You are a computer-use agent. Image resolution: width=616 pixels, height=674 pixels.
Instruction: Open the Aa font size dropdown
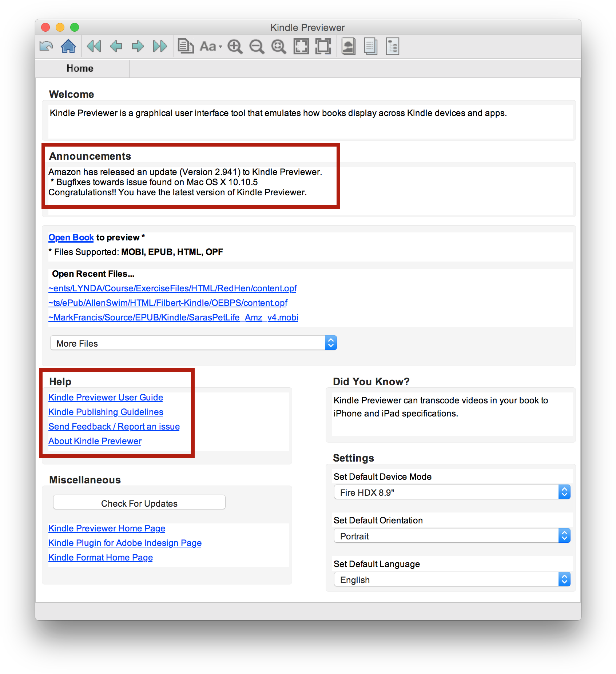pyautogui.click(x=211, y=47)
